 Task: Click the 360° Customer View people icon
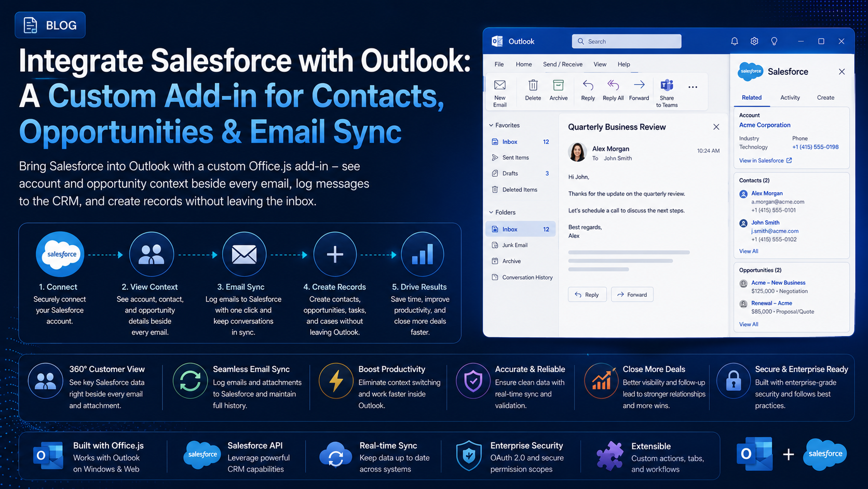pyautogui.click(x=46, y=381)
